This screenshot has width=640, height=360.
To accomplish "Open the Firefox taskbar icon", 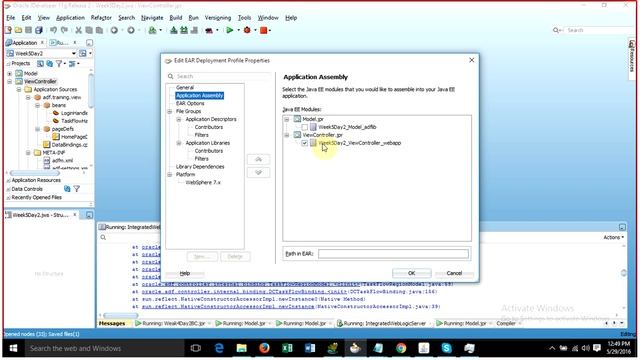I will click(x=264, y=348).
